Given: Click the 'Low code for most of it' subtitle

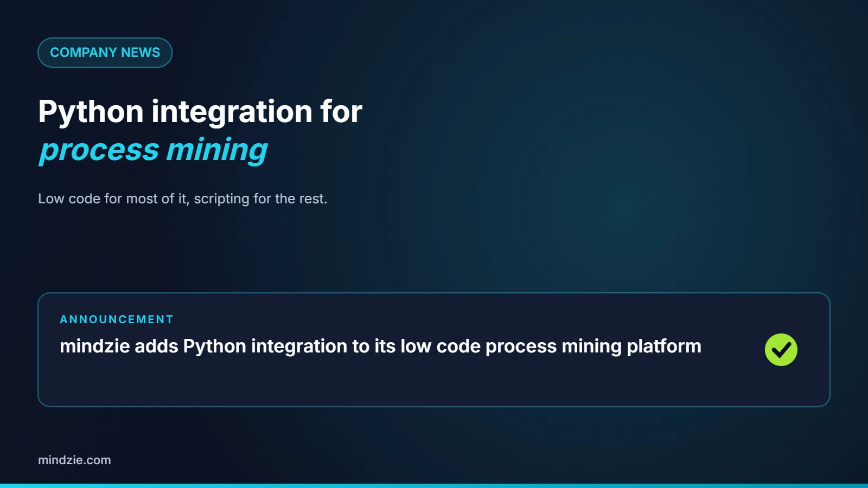Looking at the screenshot, I should (x=183, y=198).
